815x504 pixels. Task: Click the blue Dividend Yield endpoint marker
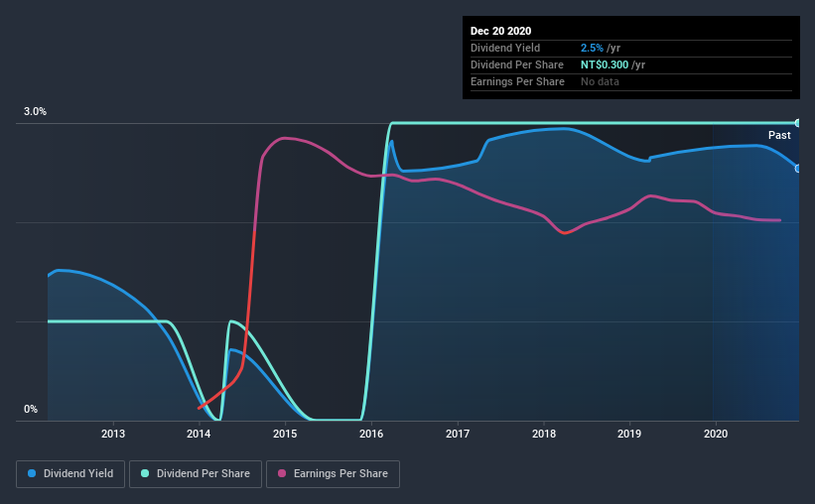(x=797, y=169)
